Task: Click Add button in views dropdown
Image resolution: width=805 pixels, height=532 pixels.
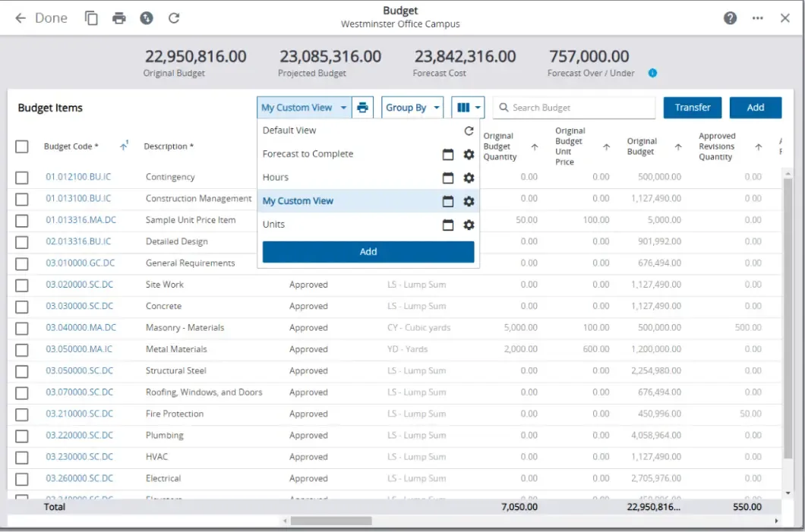Action: pos(368,252)
